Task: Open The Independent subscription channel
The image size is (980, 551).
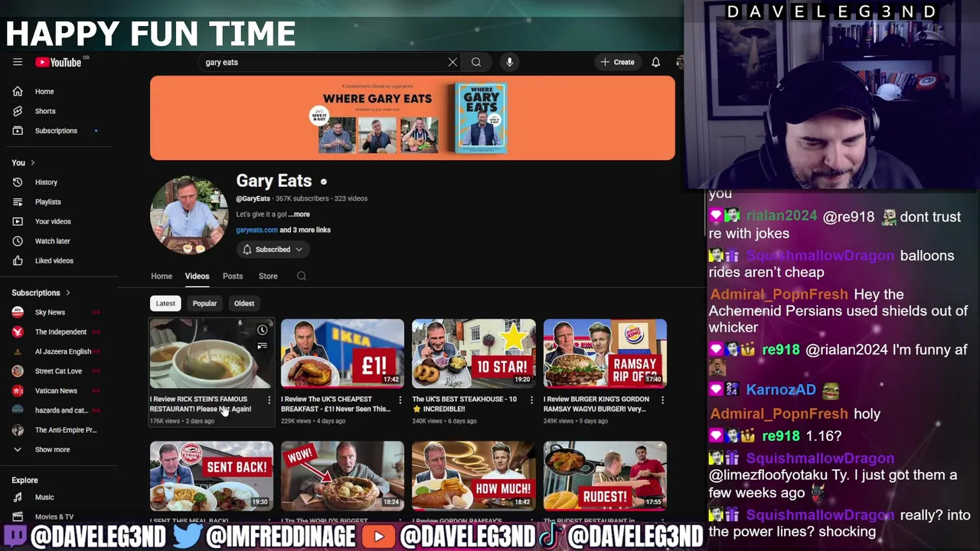Action: (x=59, y=332)
